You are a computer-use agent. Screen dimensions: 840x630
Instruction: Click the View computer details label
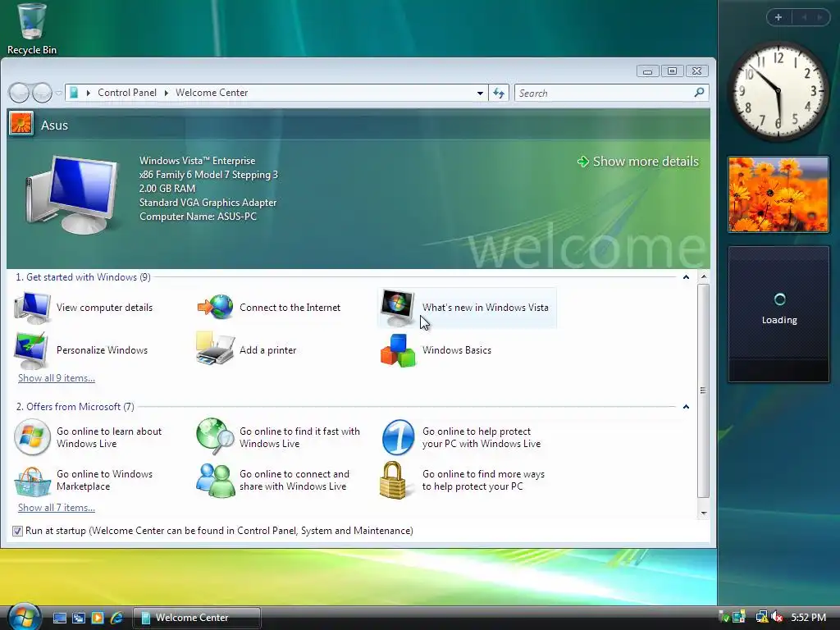pyautogui.click(x=104, y=308)
